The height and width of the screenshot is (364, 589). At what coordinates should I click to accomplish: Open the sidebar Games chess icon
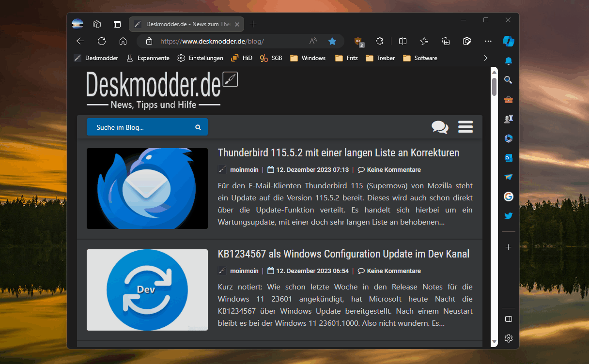click(x=509, y=119)
